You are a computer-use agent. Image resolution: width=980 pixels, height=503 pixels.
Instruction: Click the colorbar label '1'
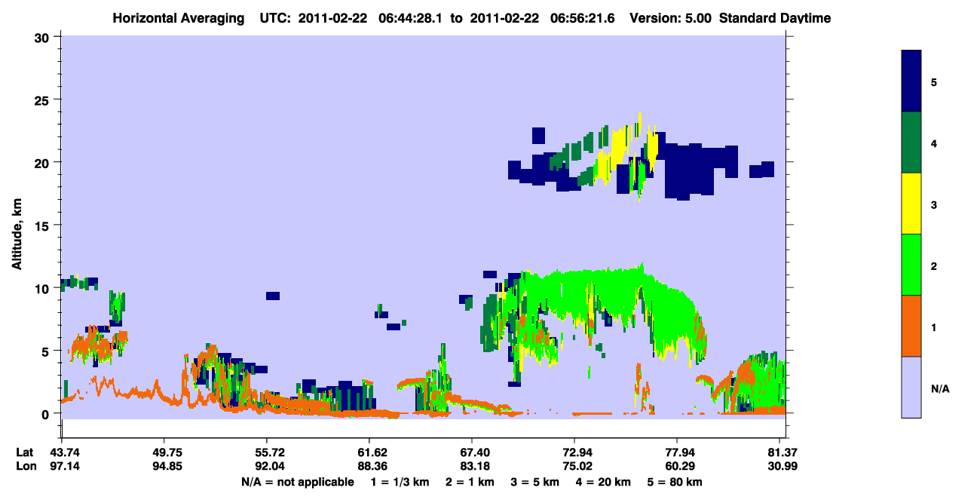[934, 327]
